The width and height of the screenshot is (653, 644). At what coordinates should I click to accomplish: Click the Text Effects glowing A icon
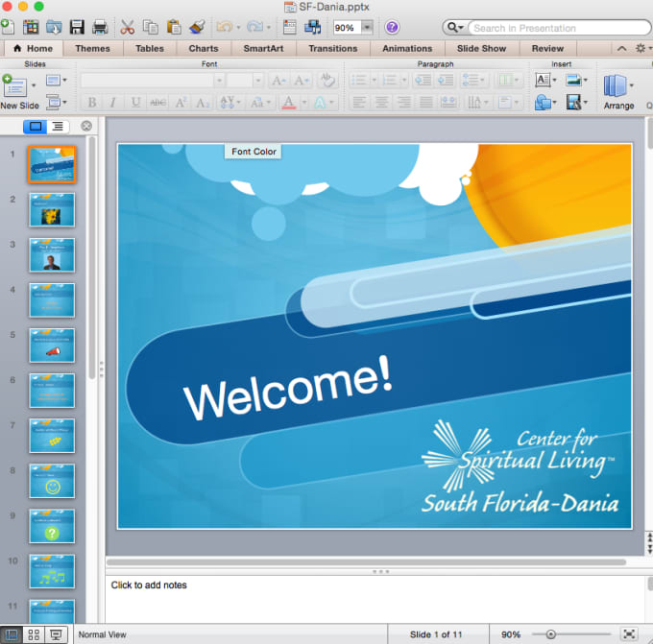(320, 102)
